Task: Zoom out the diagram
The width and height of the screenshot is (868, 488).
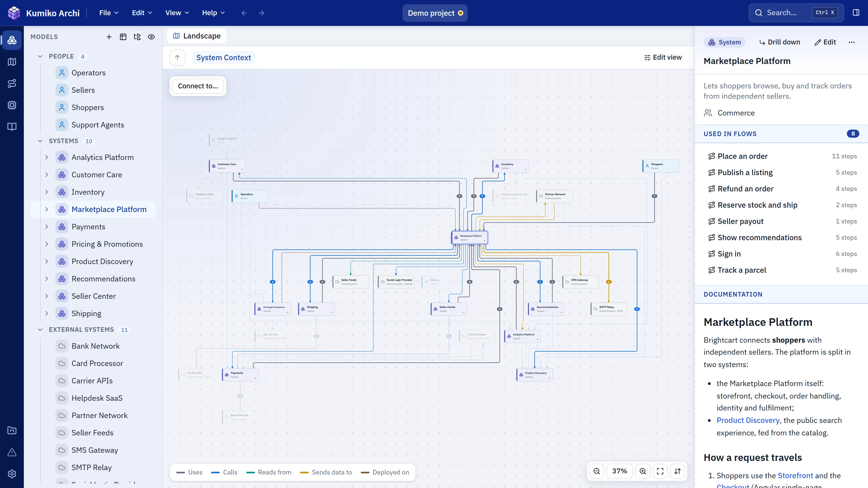Action: click(597, 471)
